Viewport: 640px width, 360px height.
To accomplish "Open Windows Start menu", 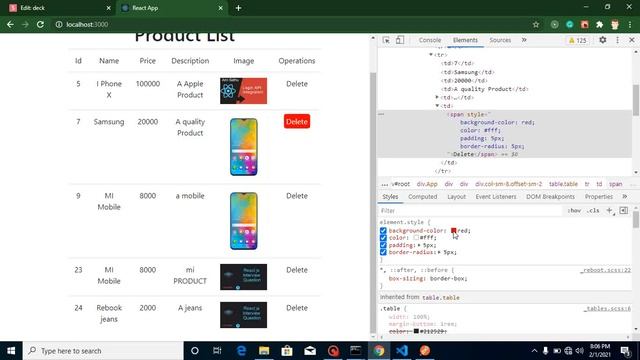I will click(x=11, y=351).
